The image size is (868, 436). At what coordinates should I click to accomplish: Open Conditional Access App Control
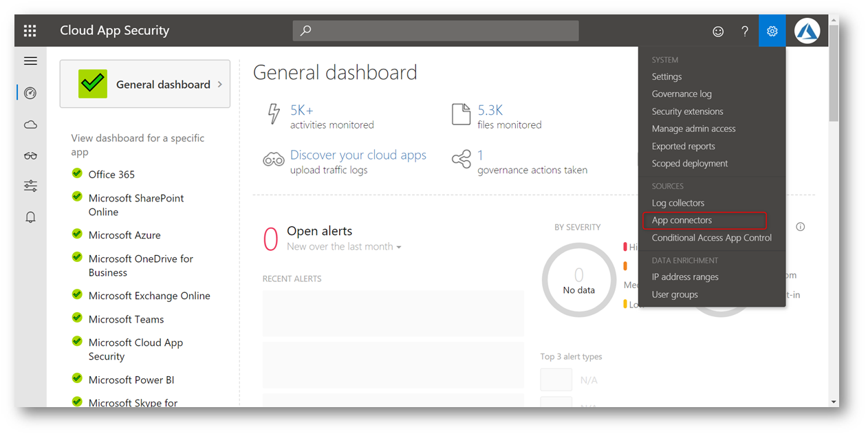[x=711, y=238]
